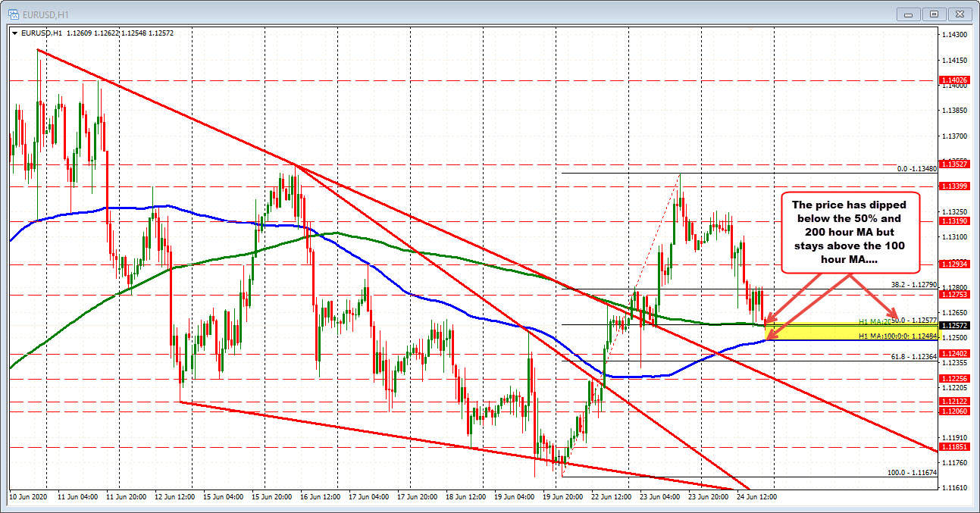Click the 19 Jun 04:00 time label
Viewport: 980px width, 513px height.
[513, 497]
